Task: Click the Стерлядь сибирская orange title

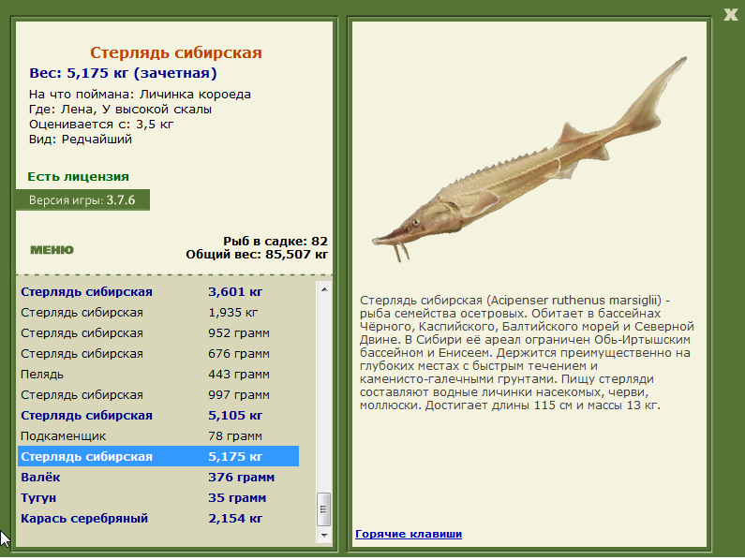Action: (x=176, y=52)
